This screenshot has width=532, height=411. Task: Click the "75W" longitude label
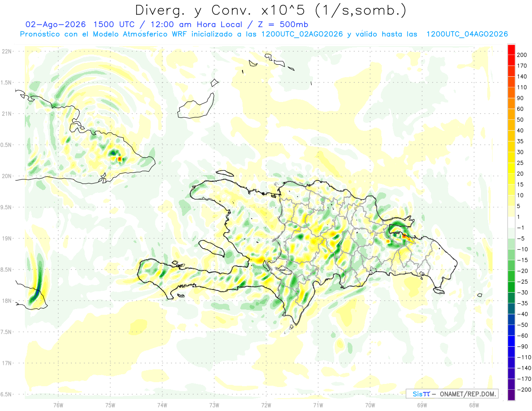click(110, 405)
